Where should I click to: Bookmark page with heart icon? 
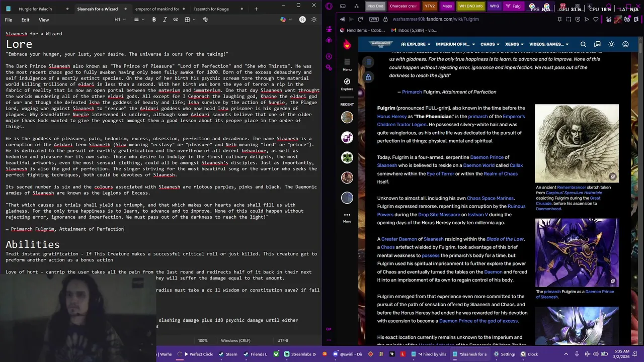pyautogui.click(x=597, y=19)
